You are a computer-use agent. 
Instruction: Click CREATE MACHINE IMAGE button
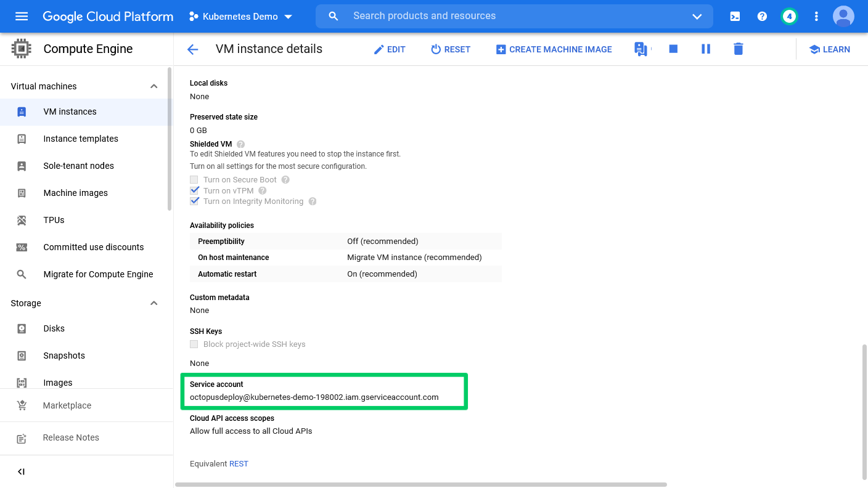click(554, 49)
